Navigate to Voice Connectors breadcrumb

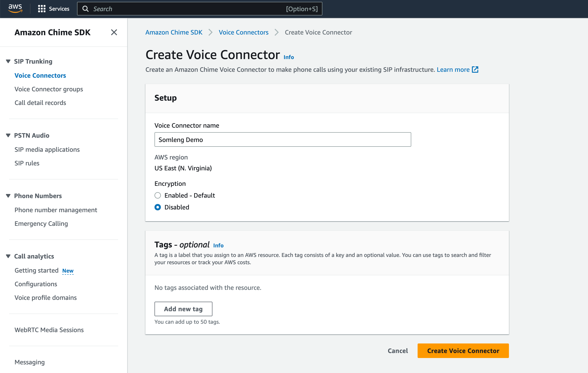[244, 32]
